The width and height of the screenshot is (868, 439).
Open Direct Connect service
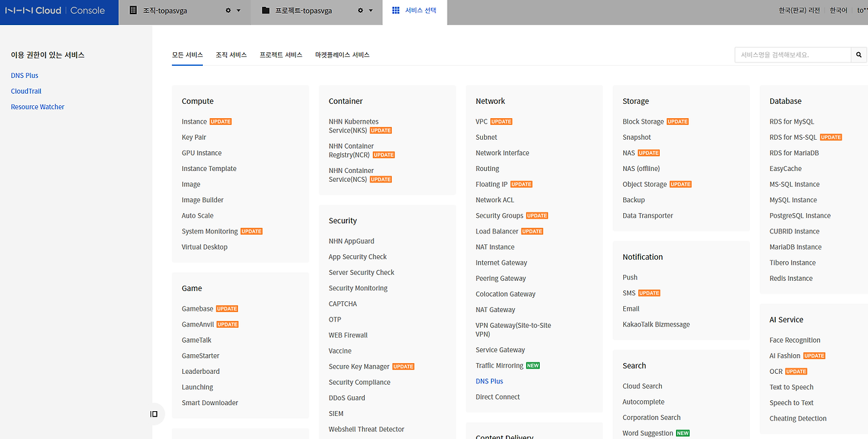point(498,397)
